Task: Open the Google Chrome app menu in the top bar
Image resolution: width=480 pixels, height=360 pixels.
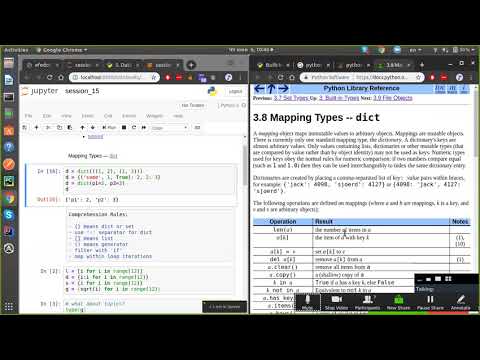Action: coord(62,50)
